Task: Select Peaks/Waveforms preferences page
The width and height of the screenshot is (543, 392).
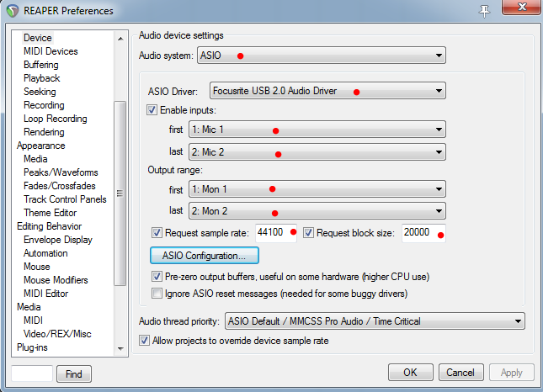Action: click(61, 172)
